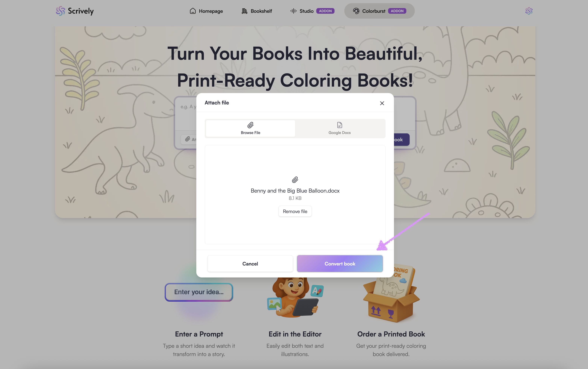This screenshot has width=588, height=369.
Task: Click the Remove file button
Action: [295, 211]
